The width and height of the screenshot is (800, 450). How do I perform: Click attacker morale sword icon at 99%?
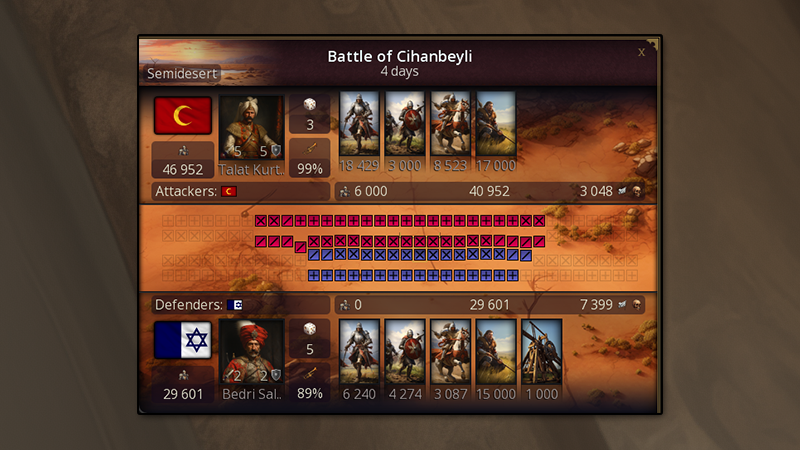pyautogui.click(x=310, y=149)
